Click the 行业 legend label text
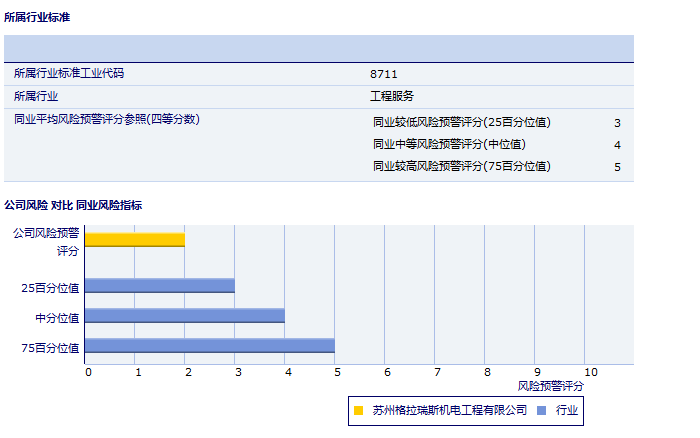 [x=567, y=410]
